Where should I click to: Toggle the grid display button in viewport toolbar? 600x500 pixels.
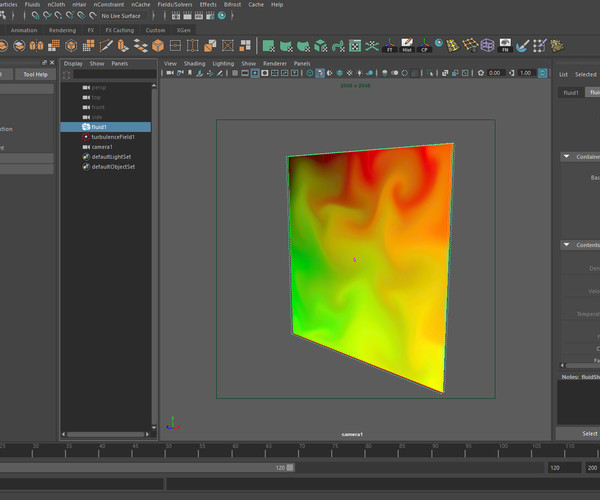click(235, 73)
